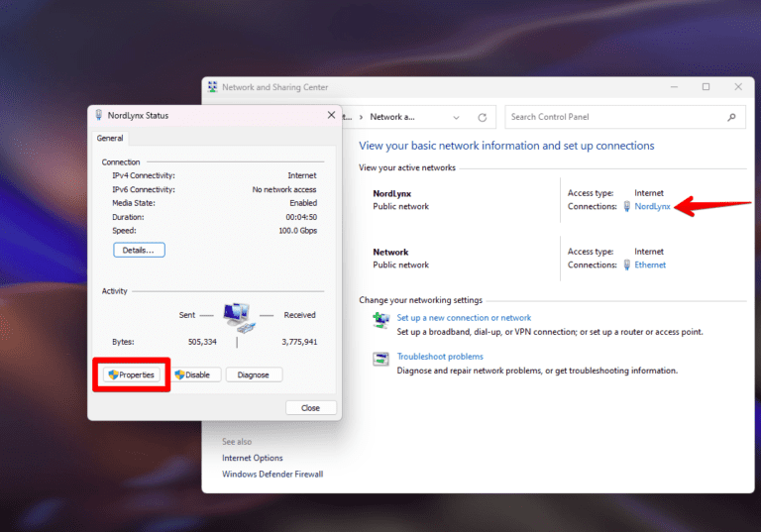This screenshot has height=532, width=761.
Task: Click the NordLynx Status title bar icon
Action: tap(100, 115)
